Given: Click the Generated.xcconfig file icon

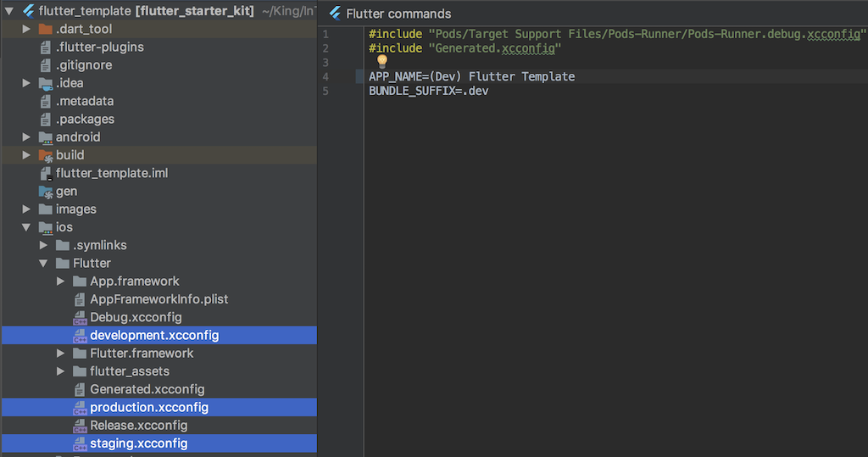Looking at the screenshot, I should 80,389.
